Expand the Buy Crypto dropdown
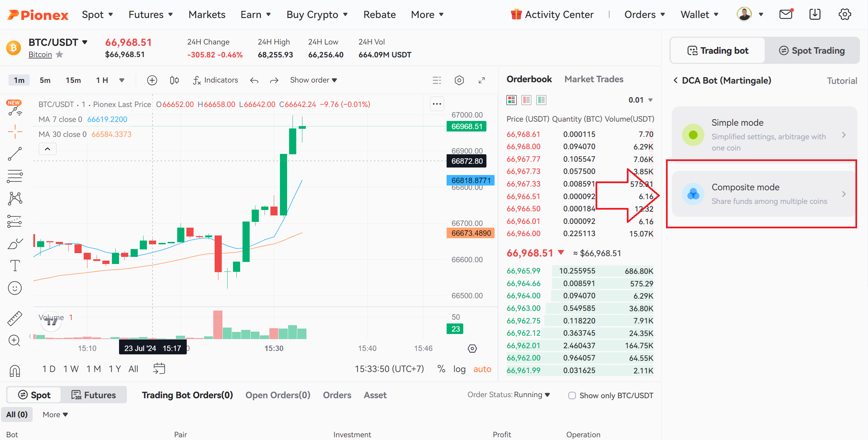868x440 pixels. (317, 15)
